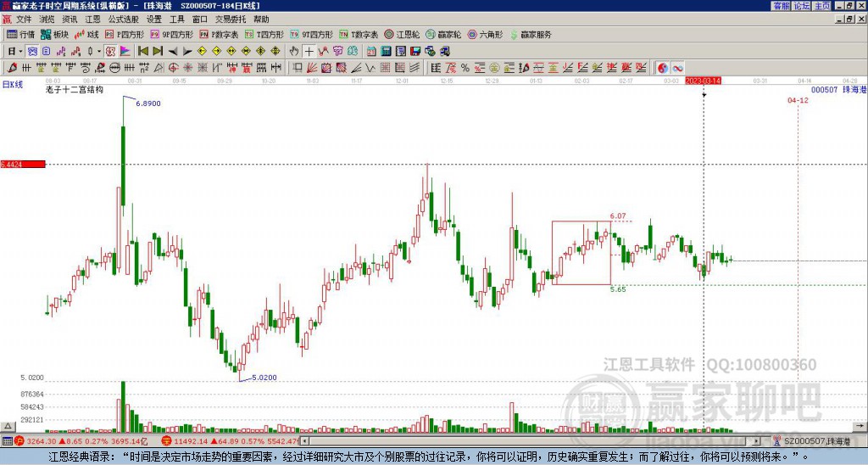
Task: Click the right-arrow button beside volume panel
Action: pyautogui.click(x=860, y=426)
